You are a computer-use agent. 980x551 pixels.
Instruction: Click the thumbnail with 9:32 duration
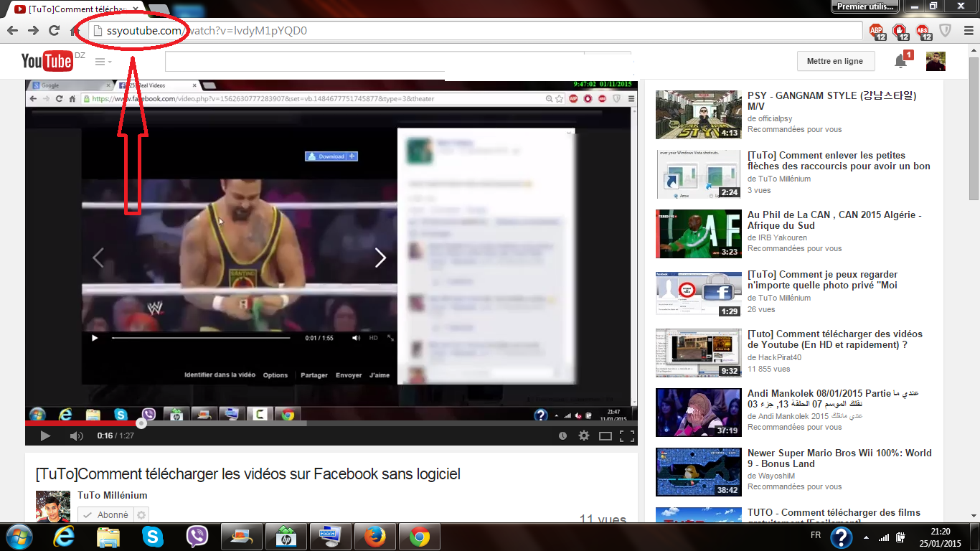[x=698, y=353]
